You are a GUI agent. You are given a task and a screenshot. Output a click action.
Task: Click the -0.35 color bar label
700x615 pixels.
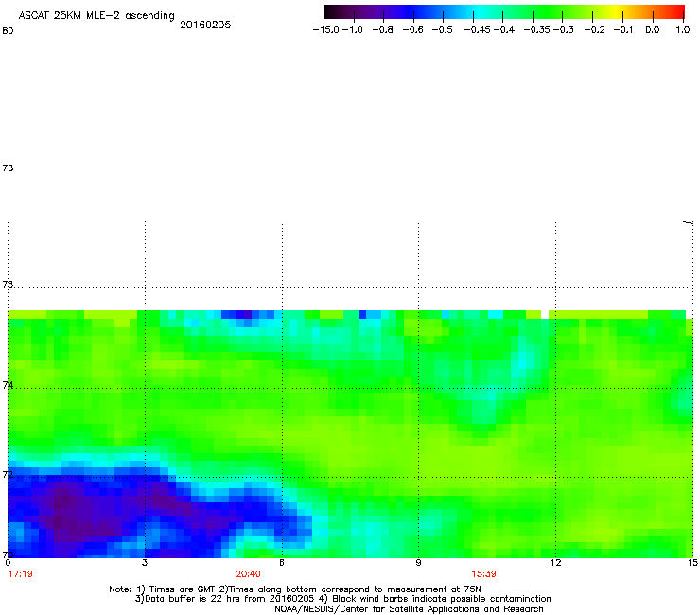coord(536,30)
